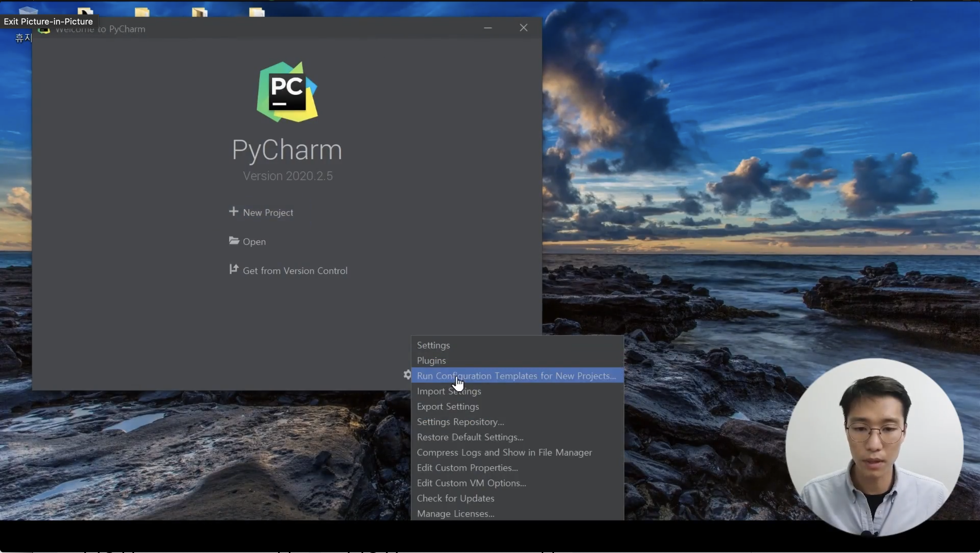Viewport: 980px width, 553px height.
Task: Start a New Project in PyCharm
Action: [261, 213]
